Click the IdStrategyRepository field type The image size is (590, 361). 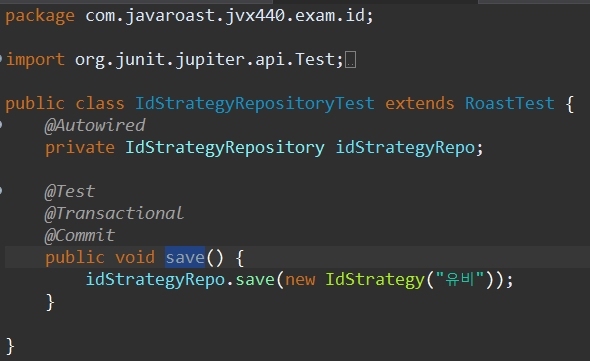point(225,148)
